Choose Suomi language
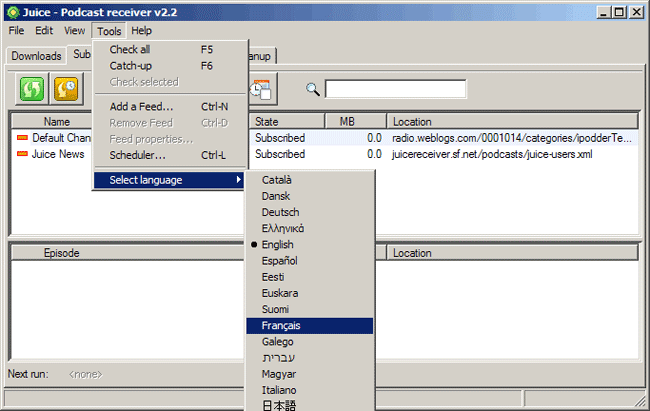 point(310,309)
